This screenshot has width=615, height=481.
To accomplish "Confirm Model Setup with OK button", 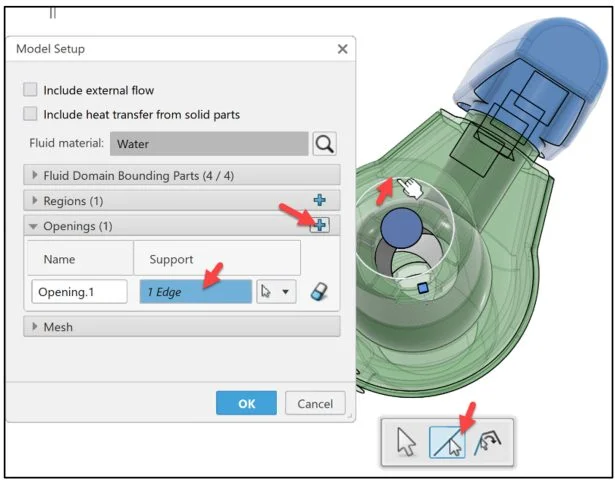I will tap(246, 403).
